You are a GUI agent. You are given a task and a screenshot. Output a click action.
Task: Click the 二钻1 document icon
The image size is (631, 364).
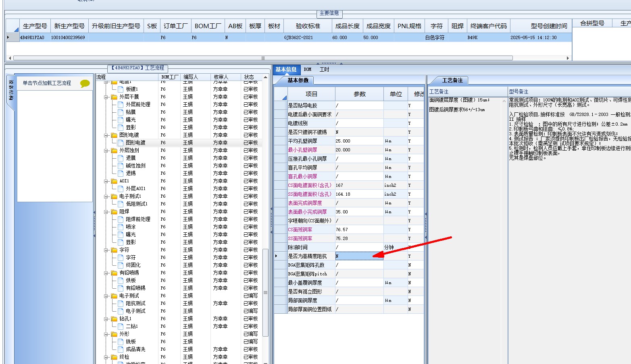tap(121, 326)
